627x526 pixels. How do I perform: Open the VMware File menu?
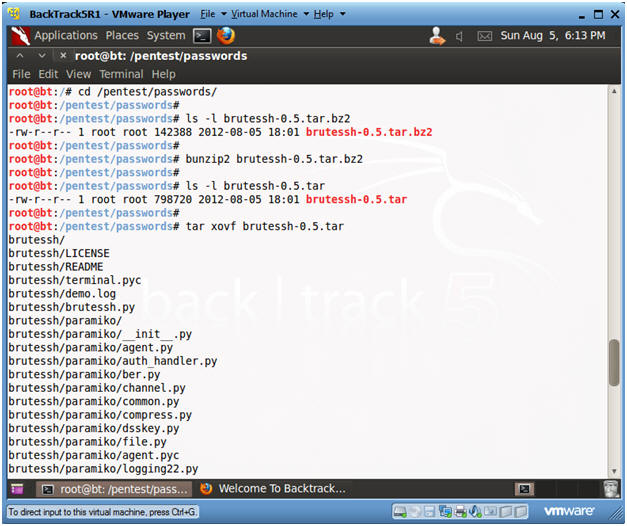tap(208, 14)
